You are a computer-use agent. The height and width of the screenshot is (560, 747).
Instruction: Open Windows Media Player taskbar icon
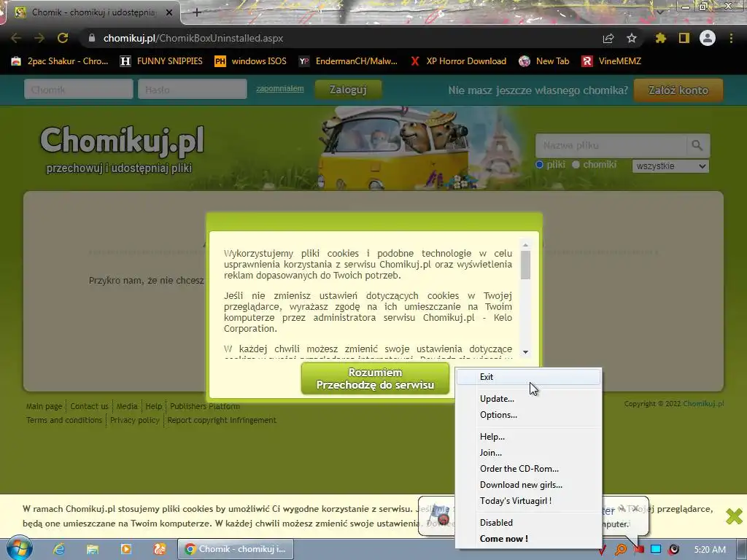[x=125, y=549]
